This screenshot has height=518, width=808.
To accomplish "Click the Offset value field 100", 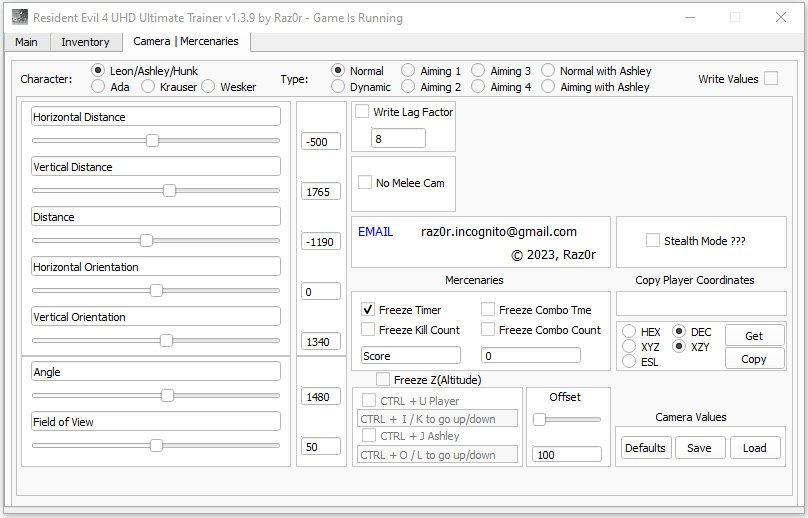I will point(567,455).
